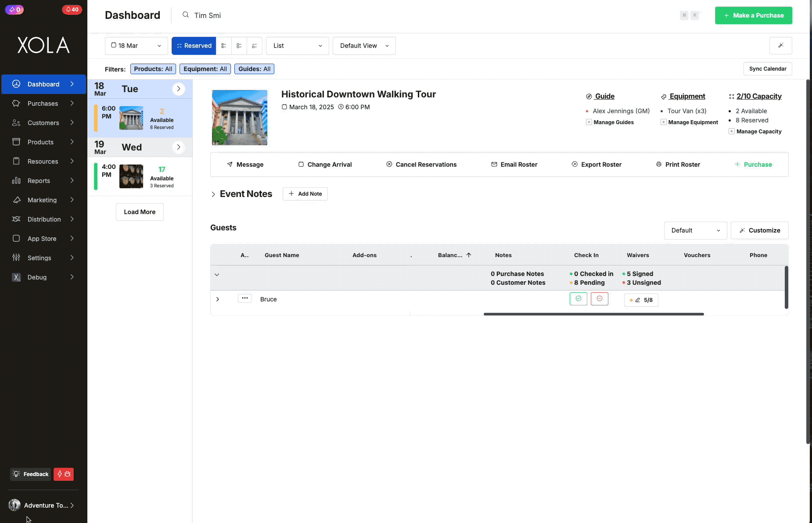Open App Store in the sidebar
812x523 pixels.
point(43,238)
